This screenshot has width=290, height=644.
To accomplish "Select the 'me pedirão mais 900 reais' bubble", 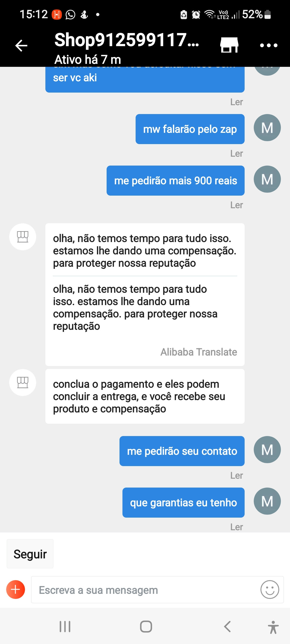I will pyautogui.click(x=175, y=181).
